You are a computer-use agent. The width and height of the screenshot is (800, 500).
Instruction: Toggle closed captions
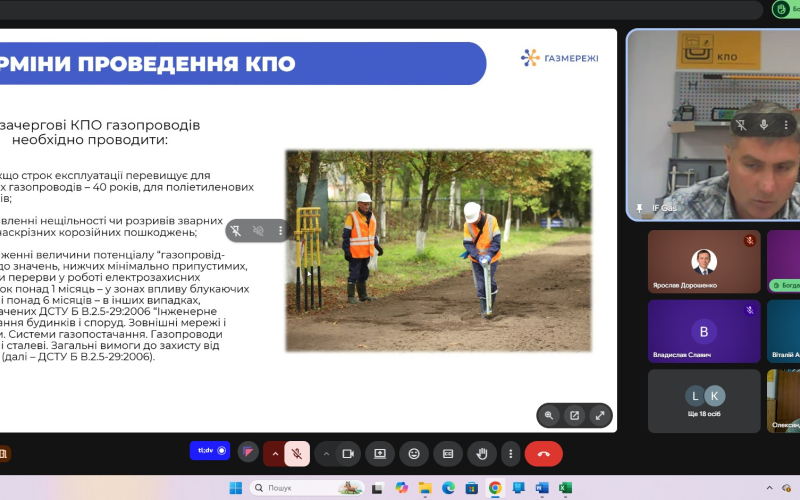[x=448, y=454]
